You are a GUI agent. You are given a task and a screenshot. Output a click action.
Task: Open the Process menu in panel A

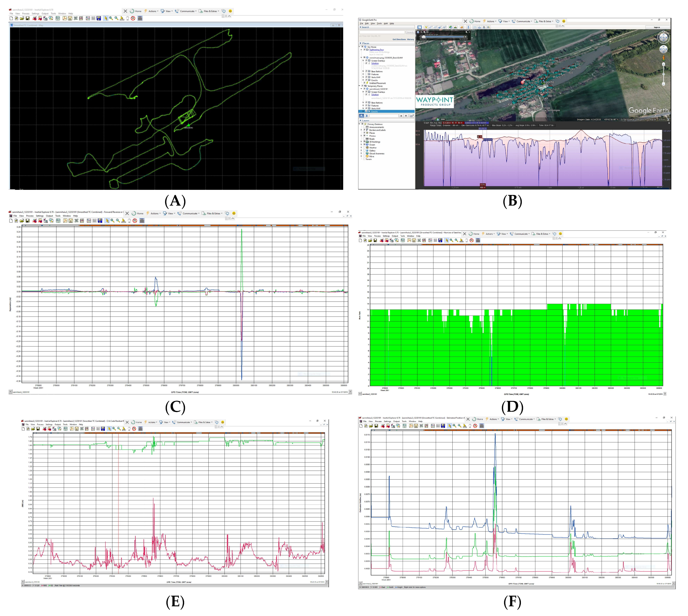[x=26, y=14]
